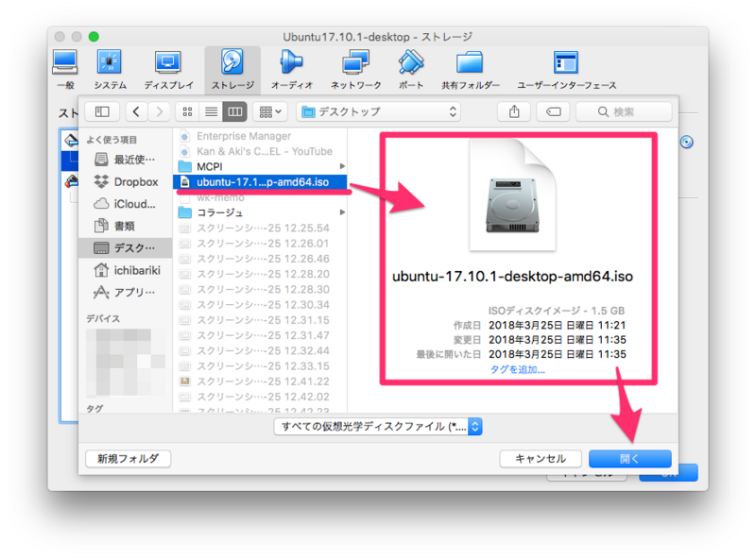Open the デスクトップ location popup

click(379, 111)
